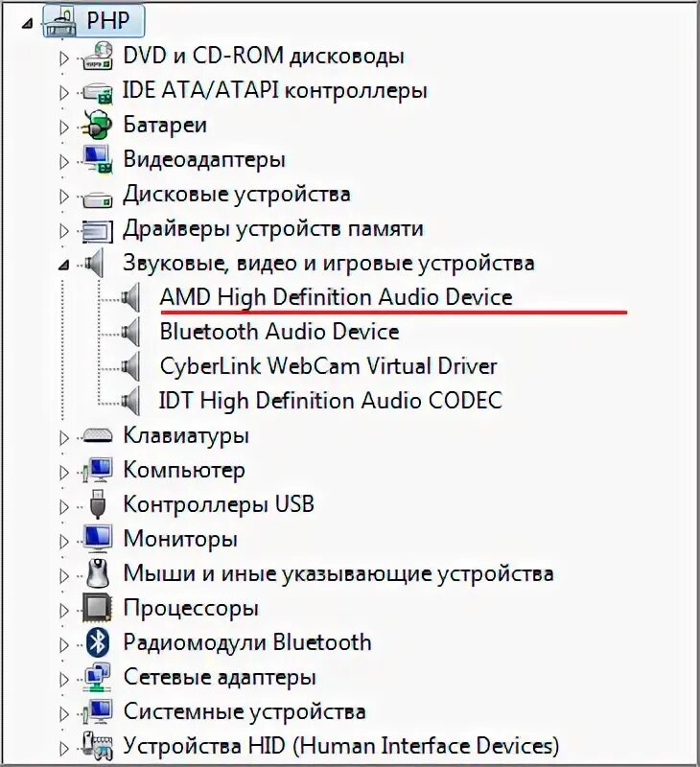Select Устройства HID (Human Interface Devices) label

340,746
